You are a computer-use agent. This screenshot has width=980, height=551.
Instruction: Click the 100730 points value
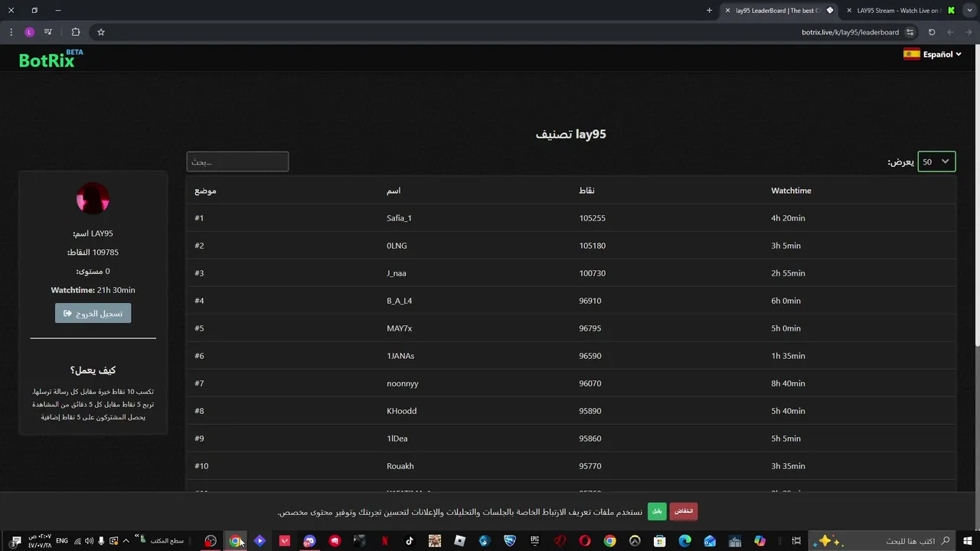(x=593, y=273)
